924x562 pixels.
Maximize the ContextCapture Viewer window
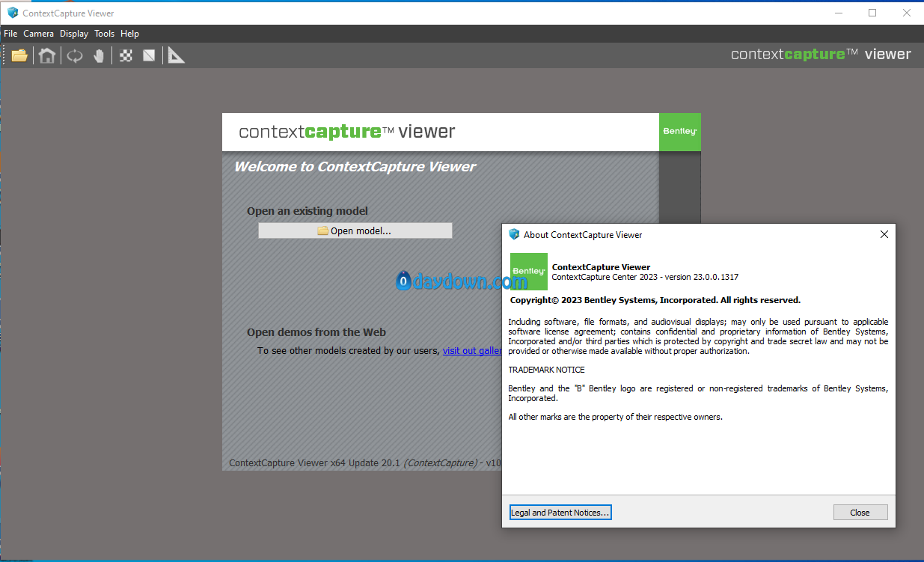click(x=872, y=13)
